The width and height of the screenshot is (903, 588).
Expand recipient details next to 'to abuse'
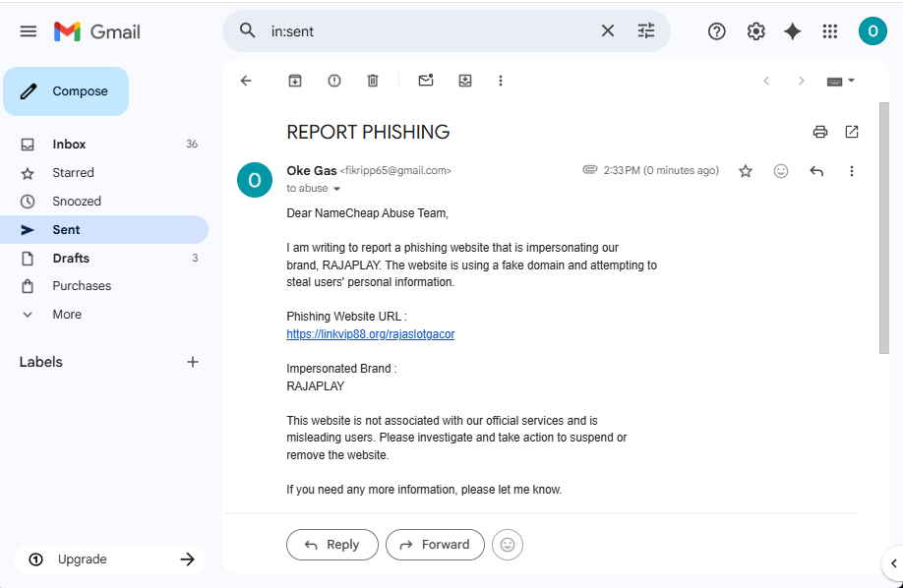(336, 189)
